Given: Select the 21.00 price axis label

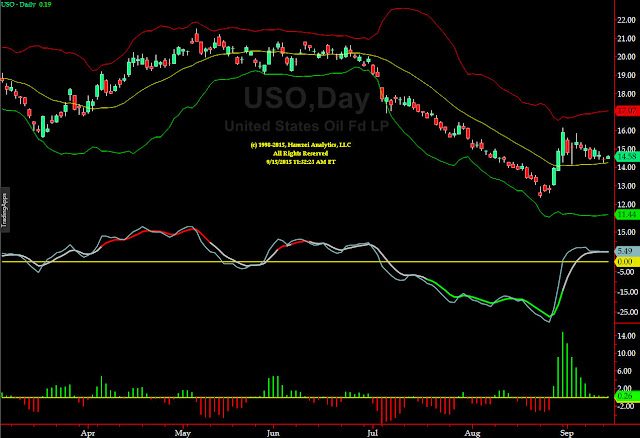Looking at the screenshot, I should [627, 38].
